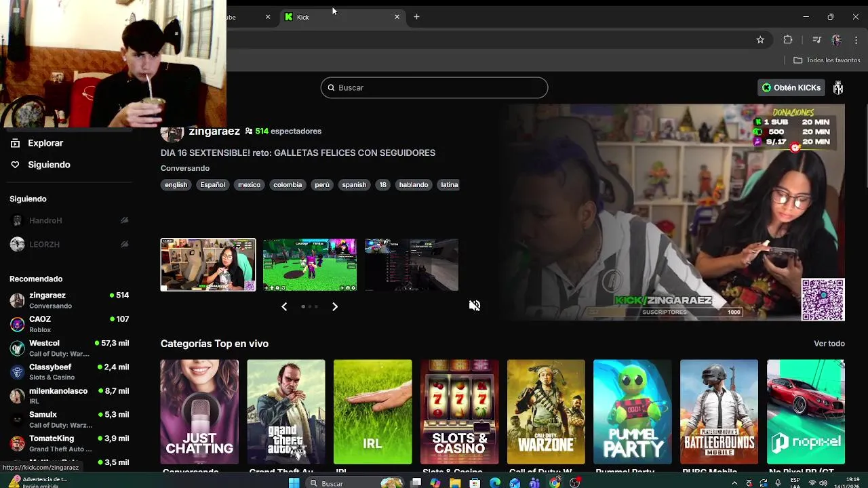Open the Pummel Party category card

pos(633,411)
